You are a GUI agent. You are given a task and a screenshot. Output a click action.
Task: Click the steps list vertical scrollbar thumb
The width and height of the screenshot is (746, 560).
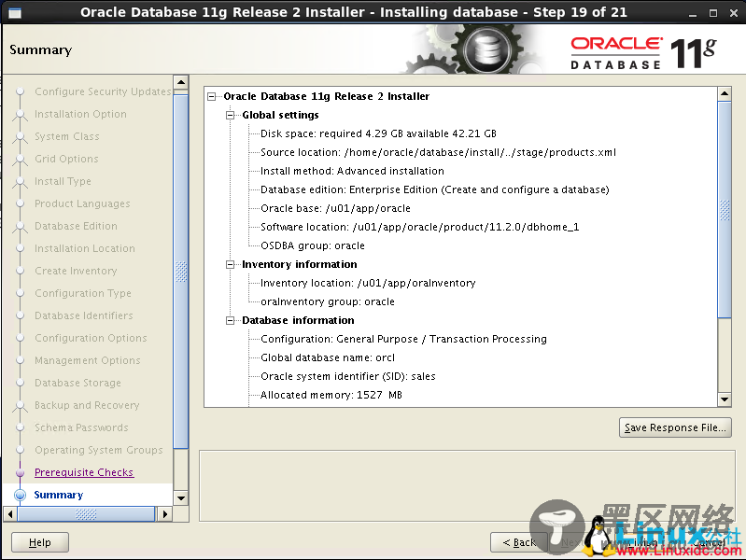pos(181,272)
